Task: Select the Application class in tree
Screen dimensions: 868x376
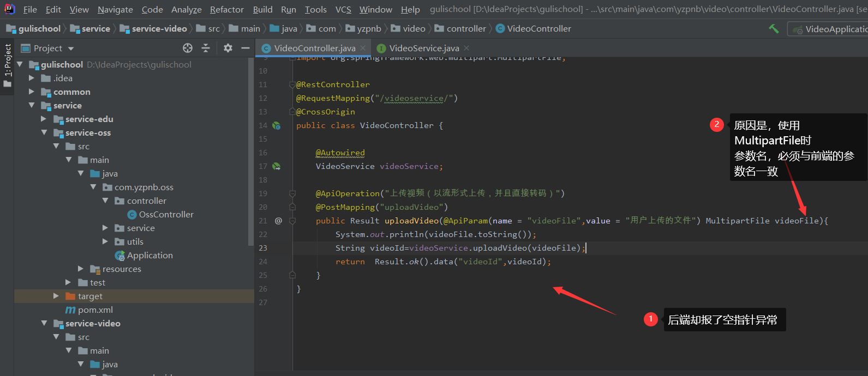Action: (144, 255)
